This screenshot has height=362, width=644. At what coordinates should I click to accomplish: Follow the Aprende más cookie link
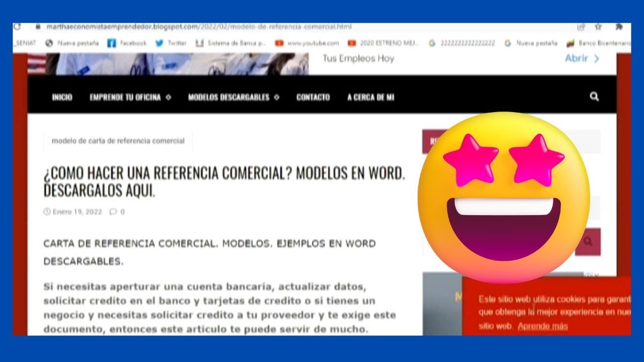542,326
